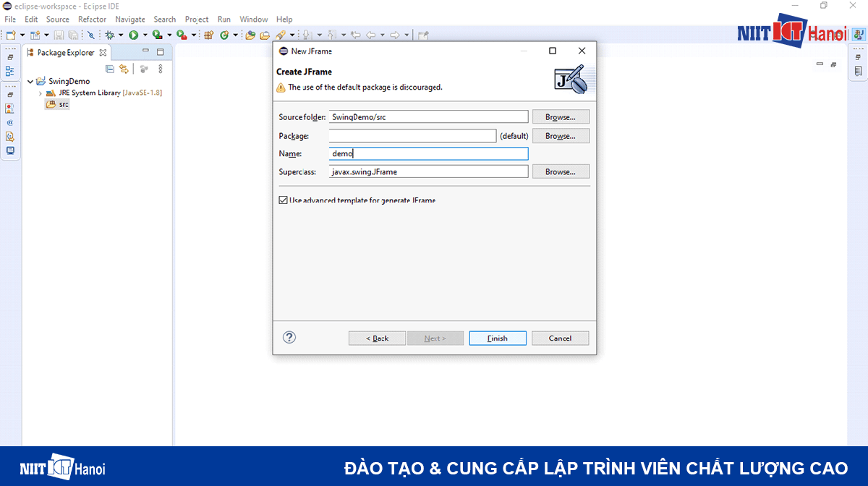Open the Source menu

pos(57,20)
